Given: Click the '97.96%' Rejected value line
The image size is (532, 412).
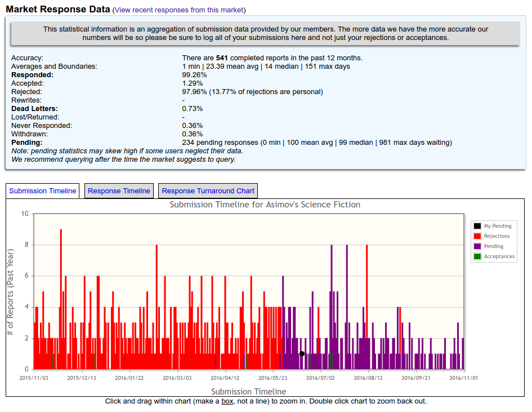Looking at the screenshot, I should click(252, 92).
